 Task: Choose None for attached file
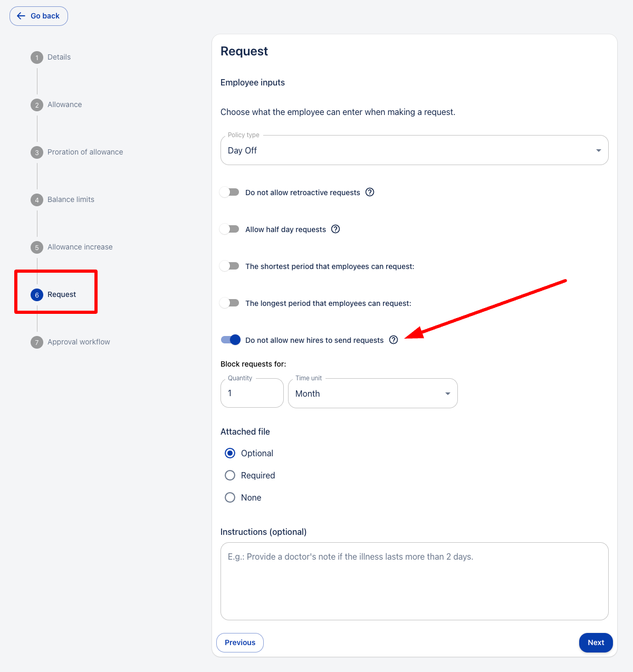tap(230, 497)
